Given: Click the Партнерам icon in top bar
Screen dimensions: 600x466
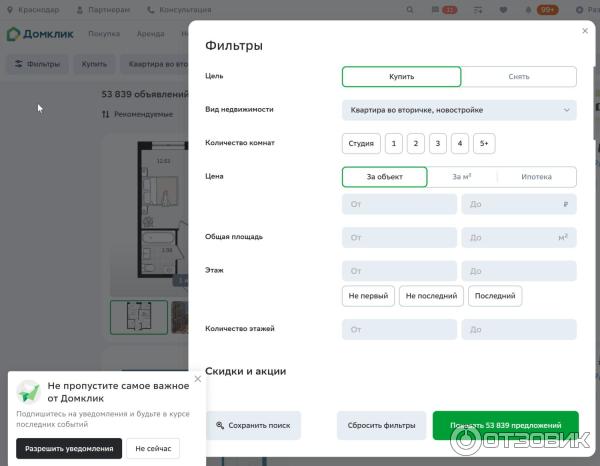Looking at the screenshot, I should coord(80,10).
